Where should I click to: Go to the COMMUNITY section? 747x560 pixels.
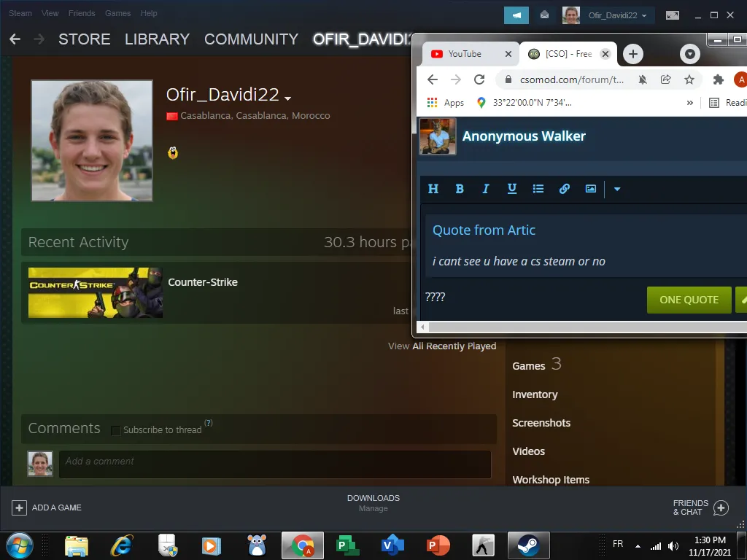[x=251, y=39]
